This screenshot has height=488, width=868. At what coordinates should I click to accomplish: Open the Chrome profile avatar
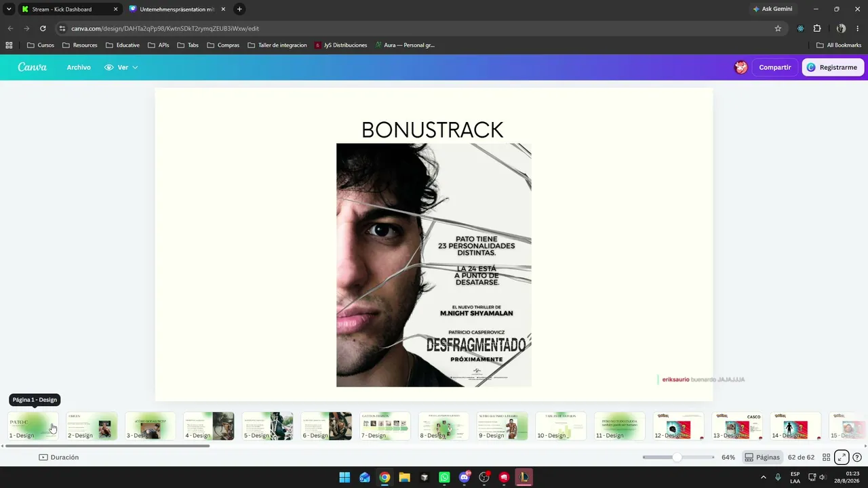click(x=842, y=28)
